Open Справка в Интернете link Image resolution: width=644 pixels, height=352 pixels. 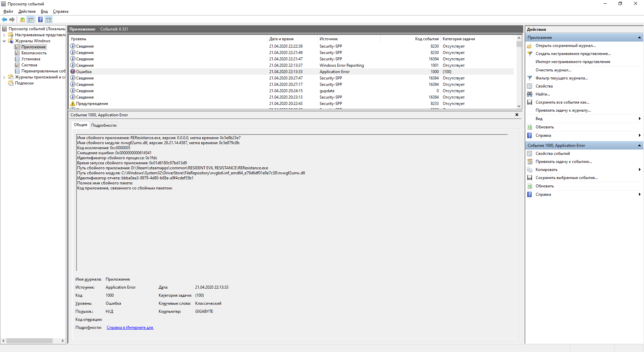pos(130,328)
